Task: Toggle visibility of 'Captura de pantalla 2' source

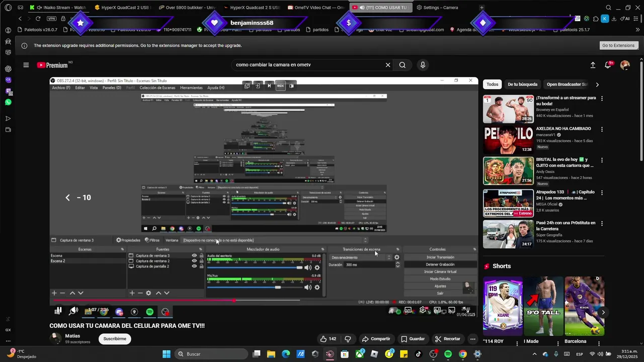Action: [x=194, y=266]
